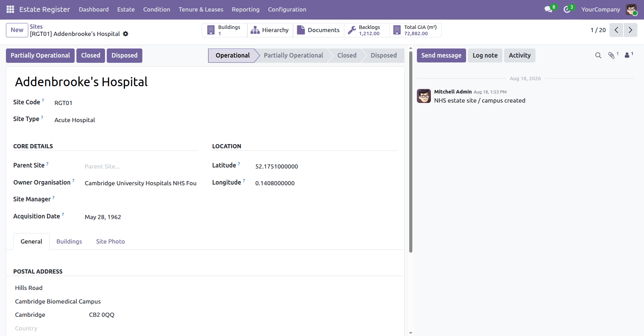The height and width of the screenshot is (336, 644).
Task: Select the General tab
Action: 31,241
